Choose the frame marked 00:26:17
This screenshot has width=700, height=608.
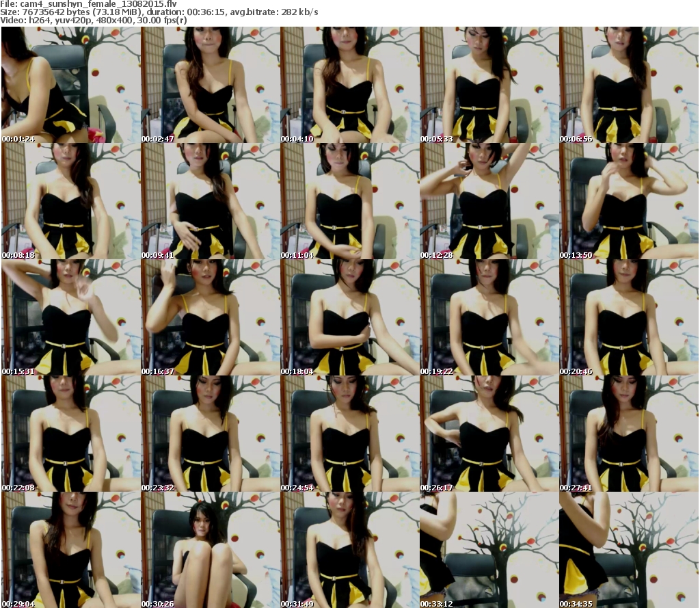click(x=489, y=434)
